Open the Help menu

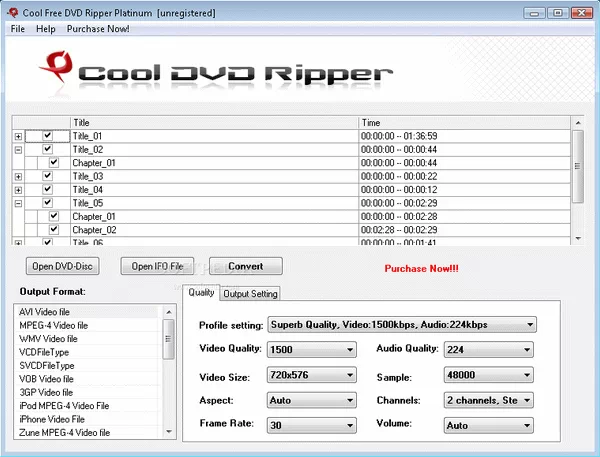click(46, 29)
